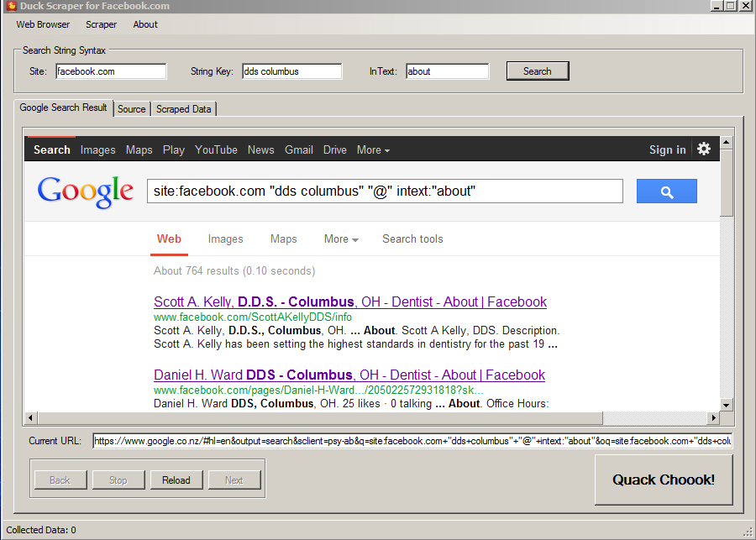Click the Sign in link
The height and width of the screenshot is (540, 756).
click(x=667, y=150)
